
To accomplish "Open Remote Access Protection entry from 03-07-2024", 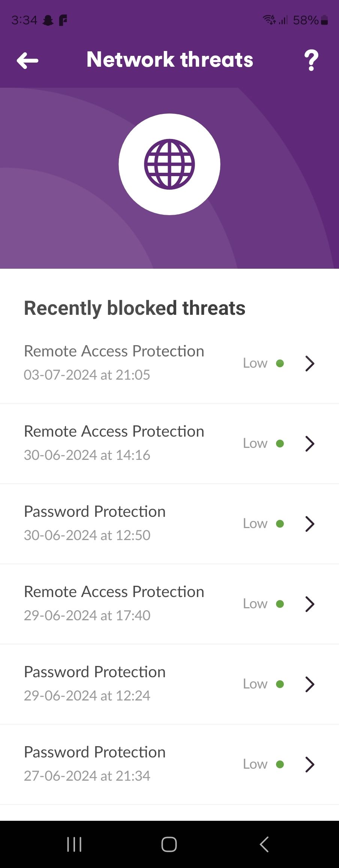I will tap(169, 363).
